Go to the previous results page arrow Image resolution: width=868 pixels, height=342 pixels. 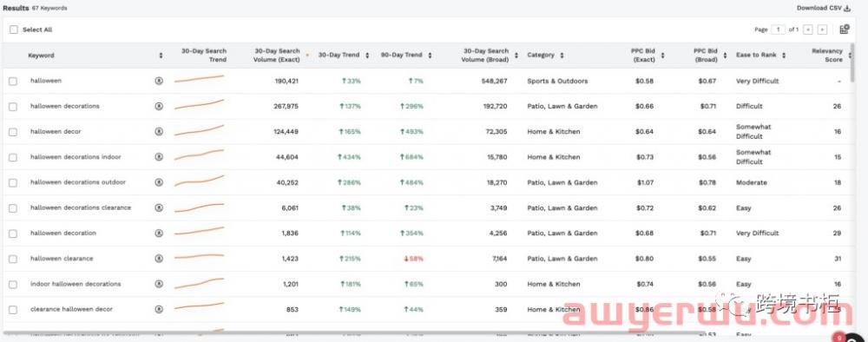(x=809, y=30)
